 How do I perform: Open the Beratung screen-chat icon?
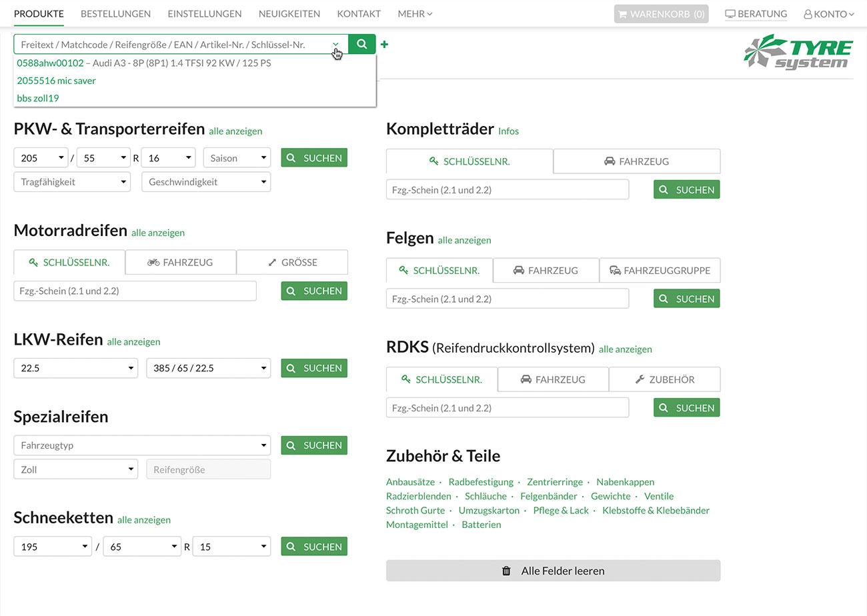pyautogui.click(x=730, y=13)
